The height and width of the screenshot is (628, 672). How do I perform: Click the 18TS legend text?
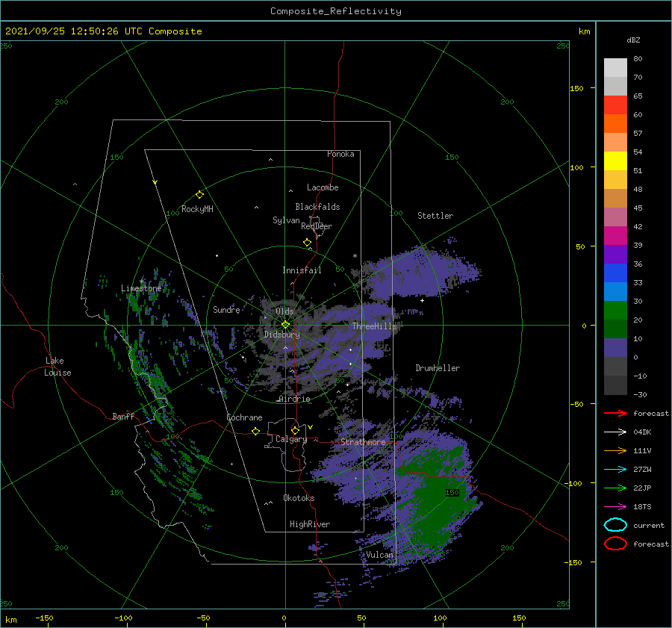click(x=642, y=507)
